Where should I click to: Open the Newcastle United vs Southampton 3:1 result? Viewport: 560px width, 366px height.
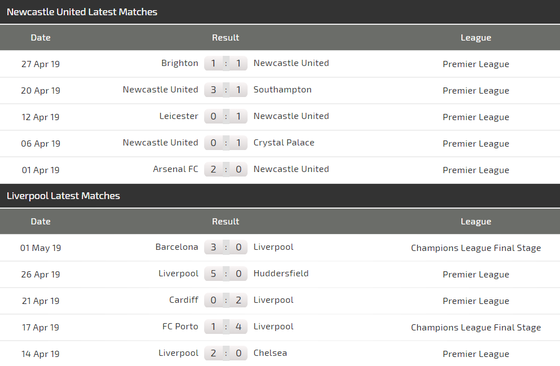[226, 90]
